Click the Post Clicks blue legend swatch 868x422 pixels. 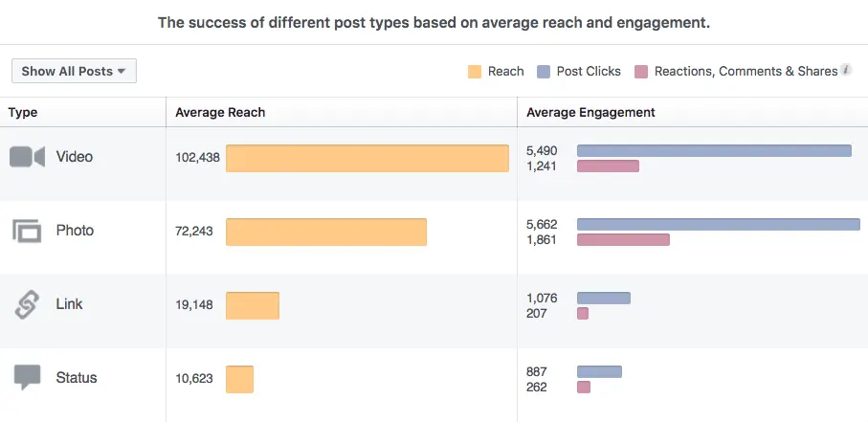[544, 71]
